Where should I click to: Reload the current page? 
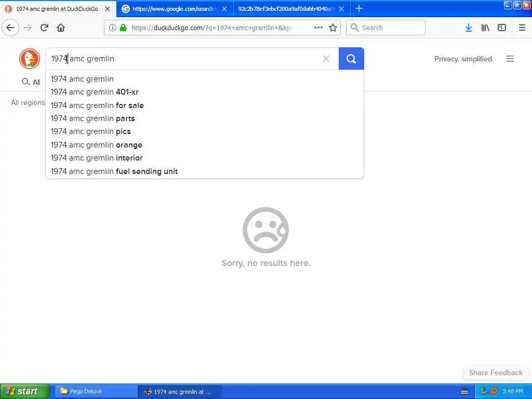44,28
